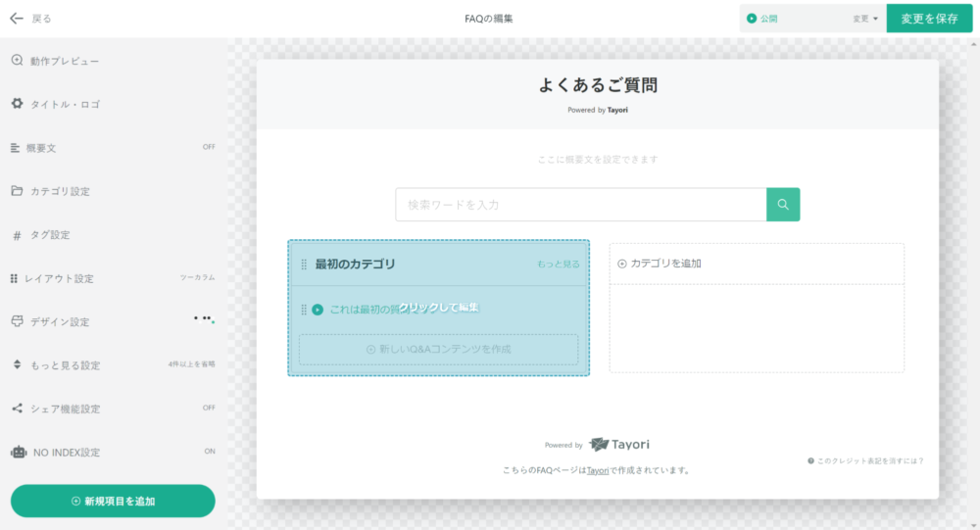Viewport: 980px width, 530px height.
Task: Toggle シェア機能設定 OFF status
Action: point(208,408)
